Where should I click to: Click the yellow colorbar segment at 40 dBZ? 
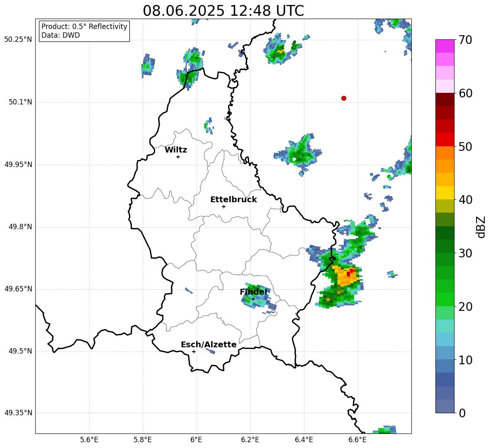445,193
